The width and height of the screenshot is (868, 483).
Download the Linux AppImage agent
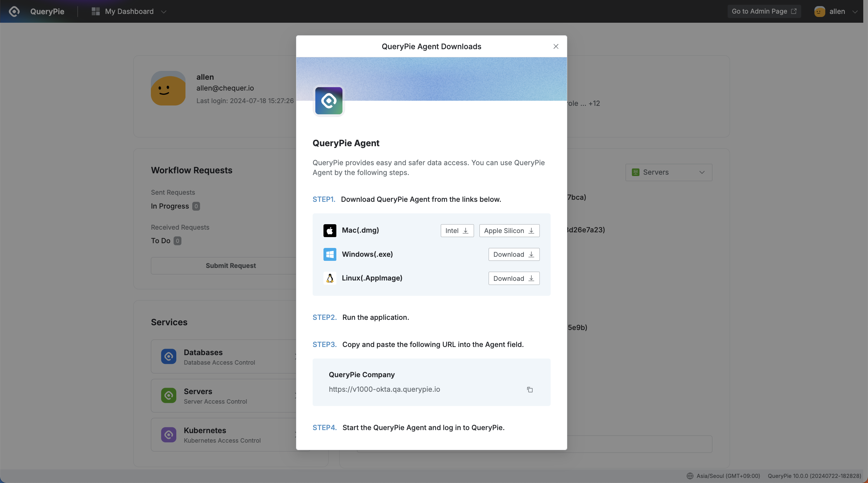[514, 278]
